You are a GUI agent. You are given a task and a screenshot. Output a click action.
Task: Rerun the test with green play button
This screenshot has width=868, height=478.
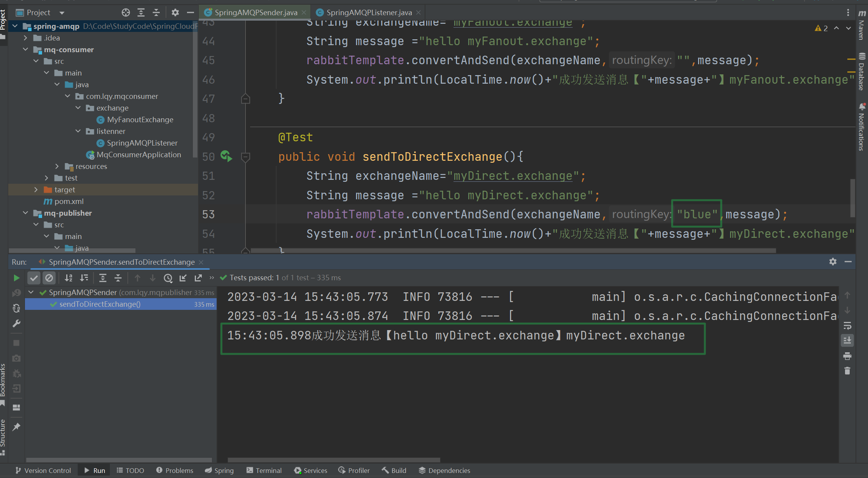coord(16,278)
